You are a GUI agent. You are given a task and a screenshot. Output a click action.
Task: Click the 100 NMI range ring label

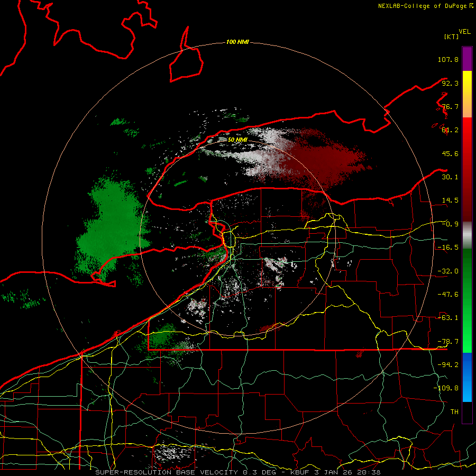pos(237,42)
